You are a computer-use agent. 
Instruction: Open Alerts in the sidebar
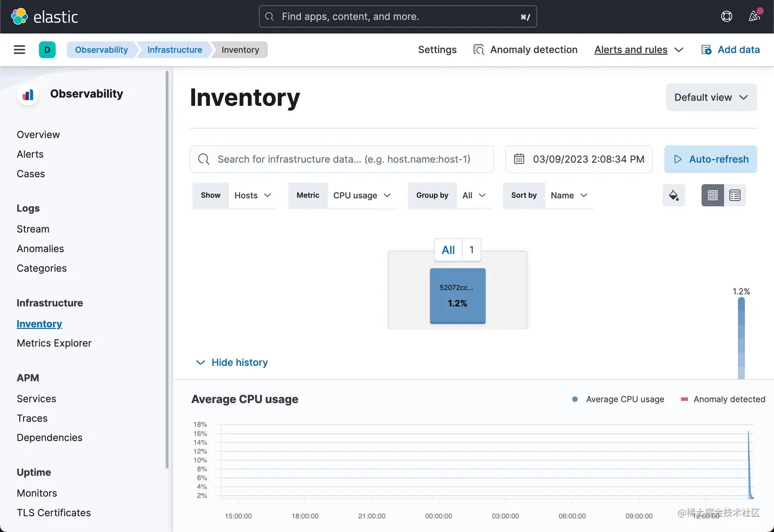(30, 154)
